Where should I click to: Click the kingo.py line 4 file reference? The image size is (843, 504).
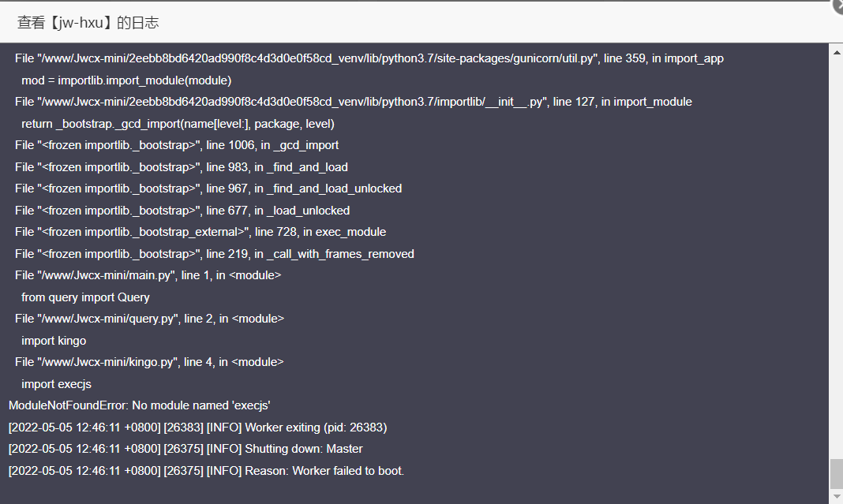pos(149,362)
